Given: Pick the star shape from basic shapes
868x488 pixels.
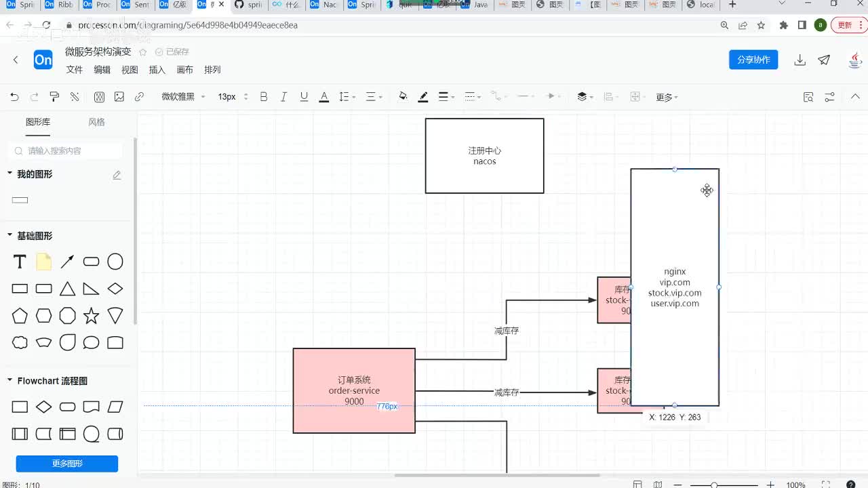Looking at the screenshot, I should coord(92,316).
